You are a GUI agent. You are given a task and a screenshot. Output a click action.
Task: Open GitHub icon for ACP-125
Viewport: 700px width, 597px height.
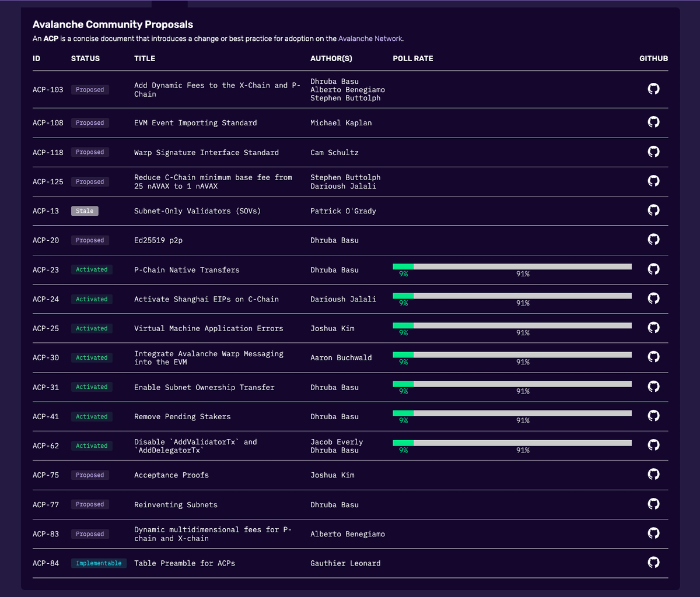pyautogui.click(x=653, y=181)
